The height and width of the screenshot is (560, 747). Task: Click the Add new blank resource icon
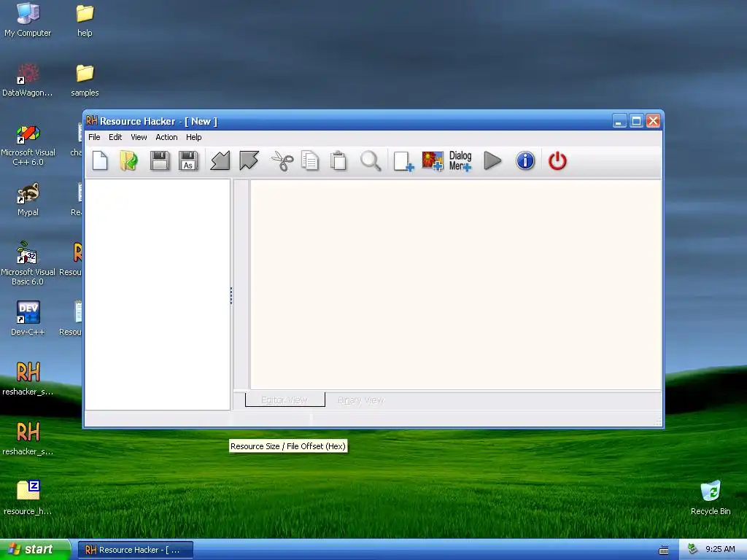point(403,161)
